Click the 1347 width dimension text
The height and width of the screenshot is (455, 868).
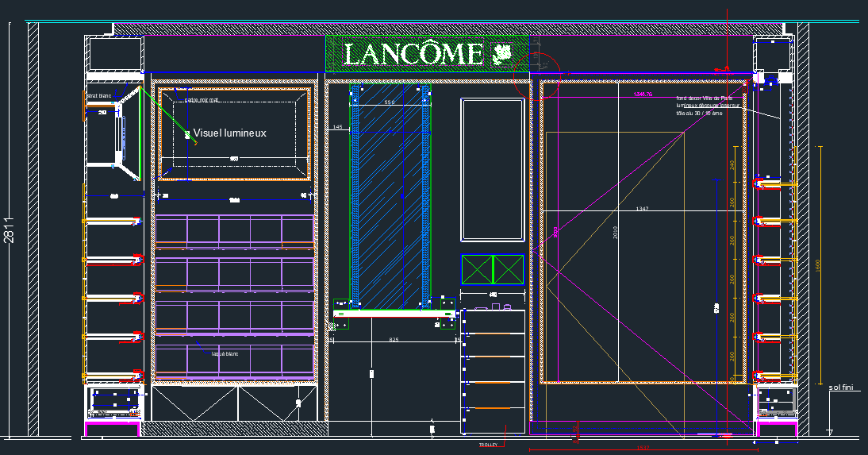(643, 209)
